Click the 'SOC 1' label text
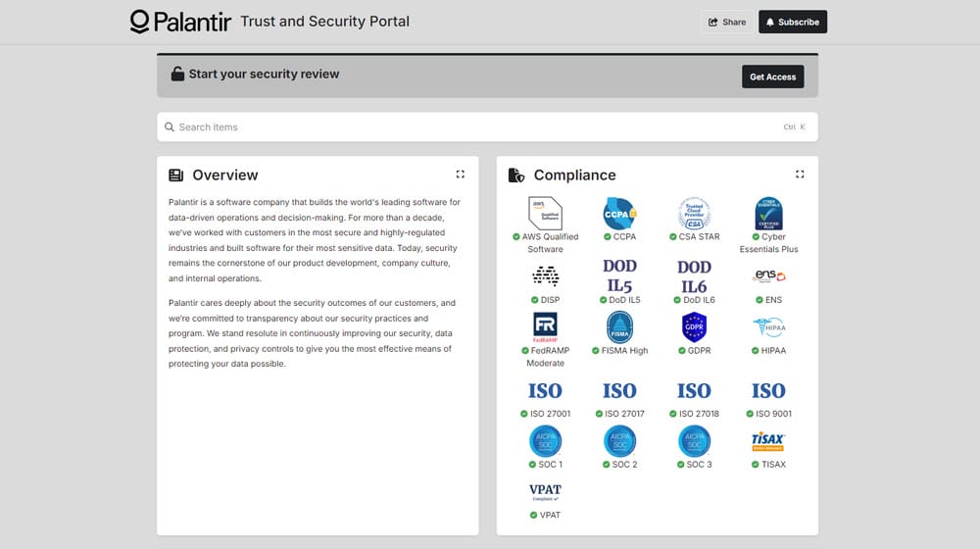The image size is (980, 549). point(550,464)
